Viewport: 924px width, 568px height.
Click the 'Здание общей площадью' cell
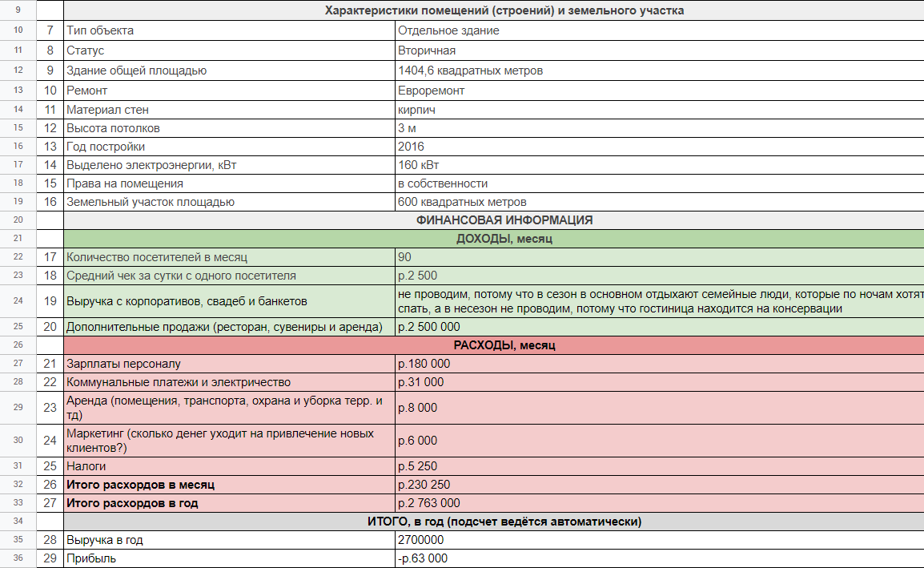(229, 70)
